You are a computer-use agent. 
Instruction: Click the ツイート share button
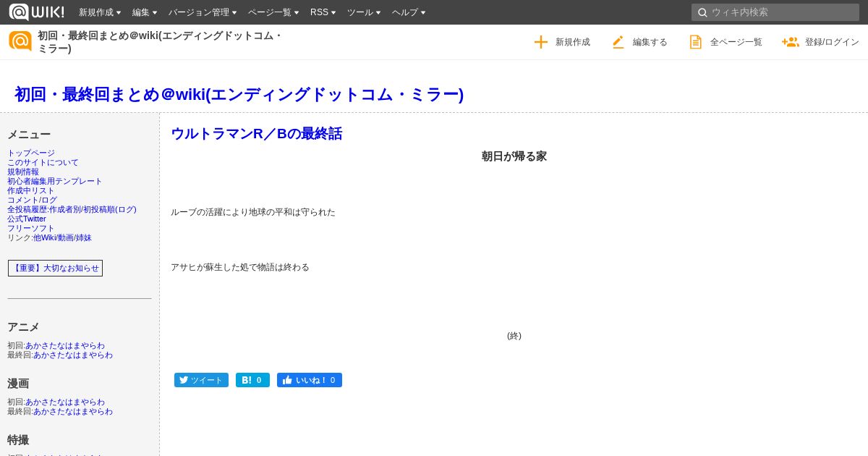point(201,380)
